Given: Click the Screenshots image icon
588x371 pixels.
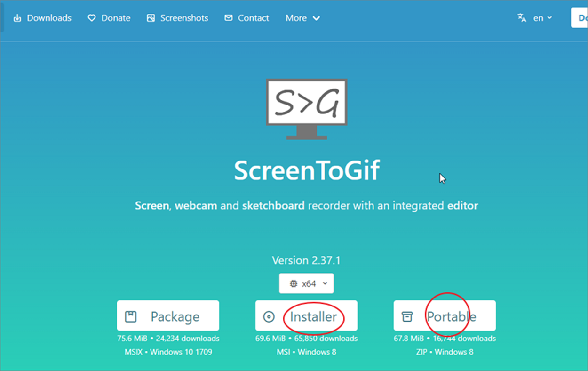Looking at the screenshot, I should pyautogui.click(x=151, y=18).
